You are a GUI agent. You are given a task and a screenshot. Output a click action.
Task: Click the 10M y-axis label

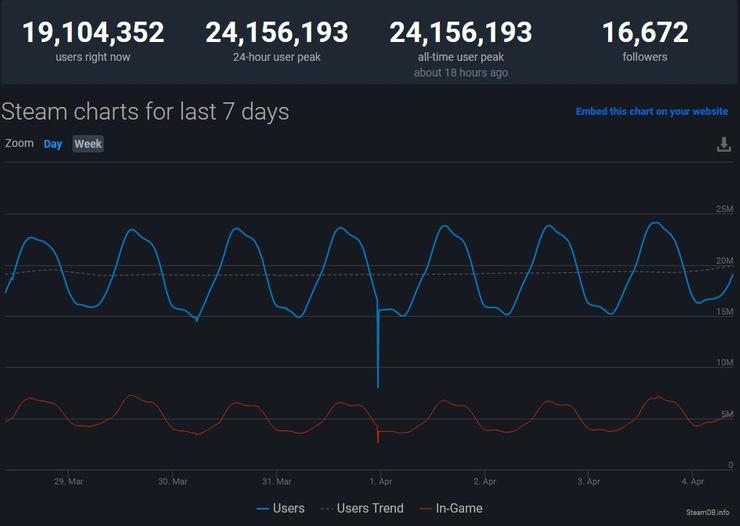pyautogui.click(x=724, y=363)
